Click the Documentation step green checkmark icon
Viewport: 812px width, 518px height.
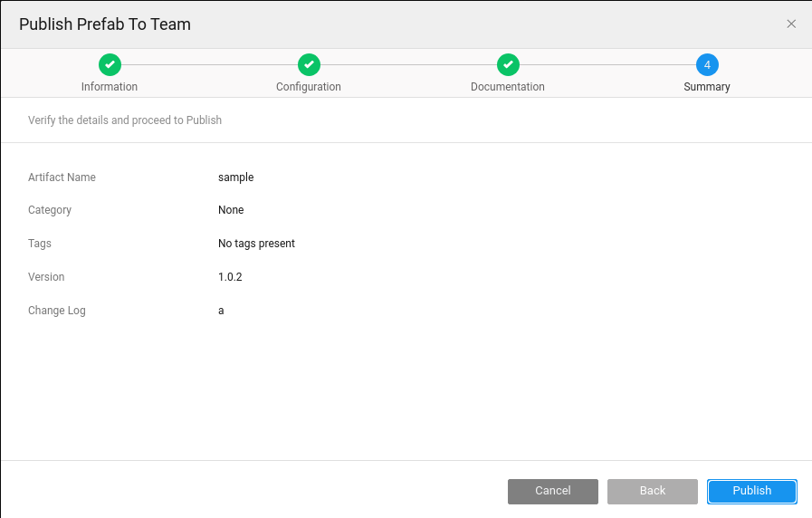click(x=508, y=64)
